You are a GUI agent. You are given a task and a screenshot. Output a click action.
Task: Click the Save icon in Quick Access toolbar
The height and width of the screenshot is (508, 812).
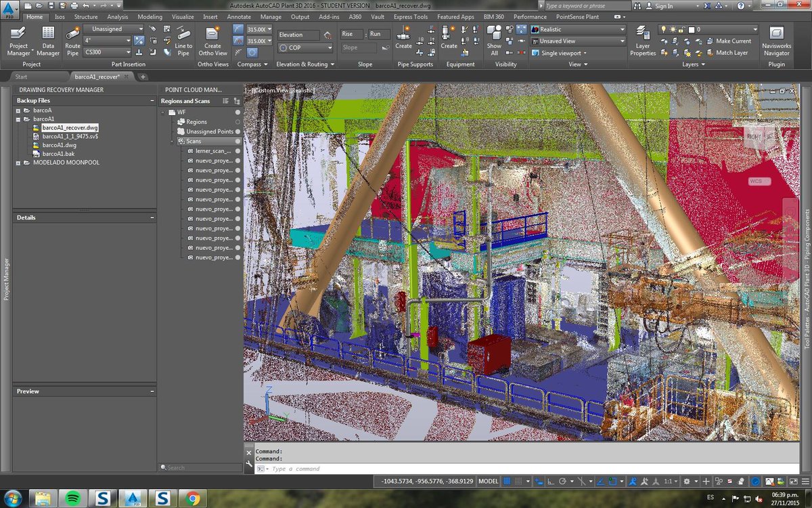(x=51, y=5)
